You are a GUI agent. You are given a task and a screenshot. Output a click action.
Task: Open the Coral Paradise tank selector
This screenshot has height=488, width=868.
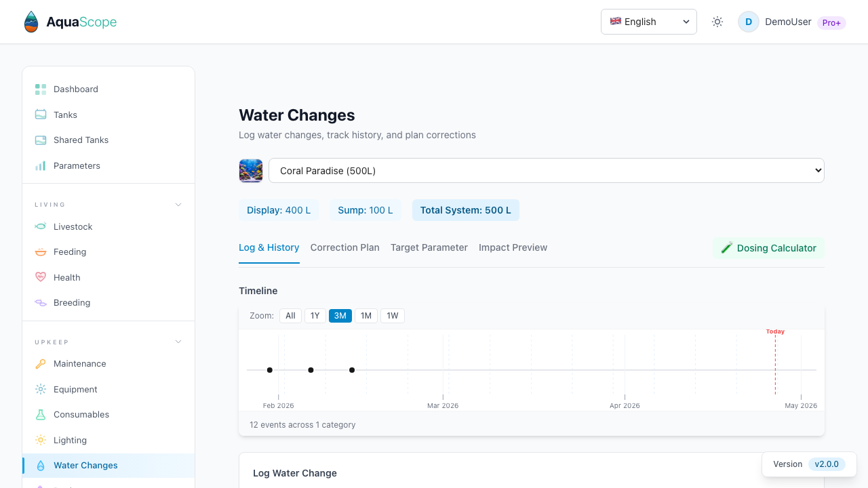click(x=547, y=170)
